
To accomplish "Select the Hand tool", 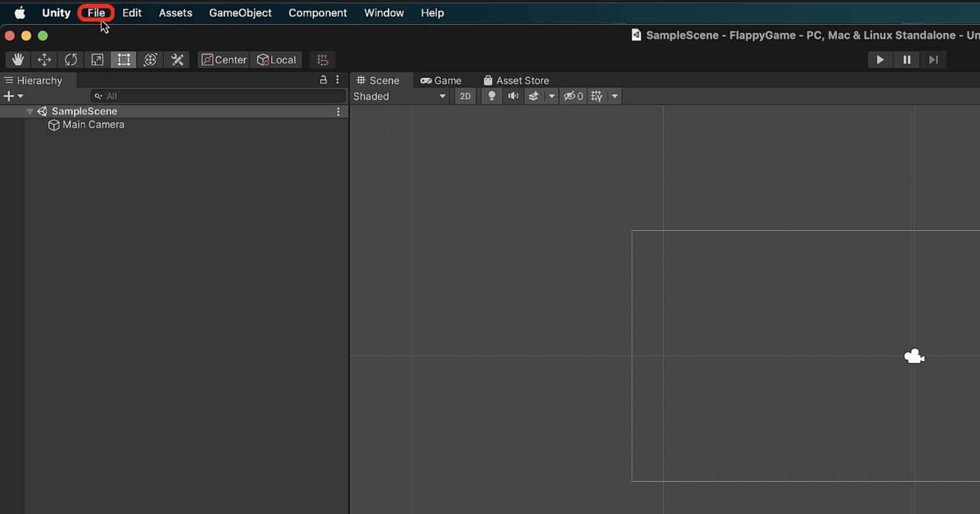I will pos(18,59).
